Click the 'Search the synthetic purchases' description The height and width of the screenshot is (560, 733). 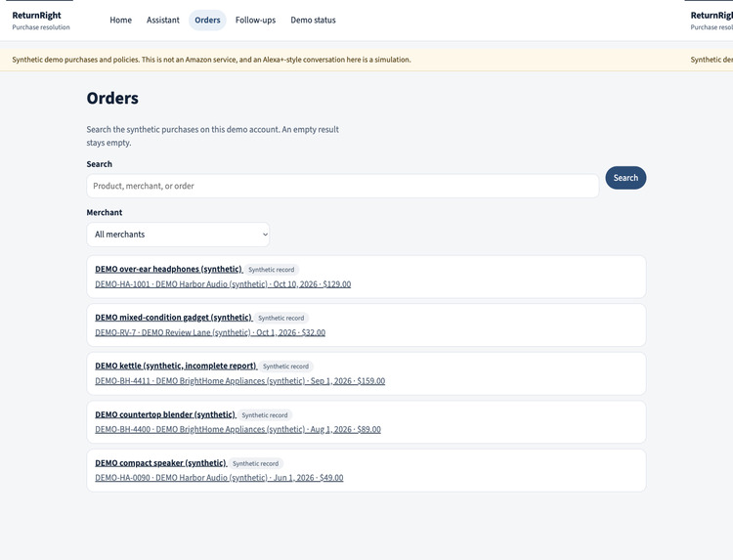[x=213, y=136]
